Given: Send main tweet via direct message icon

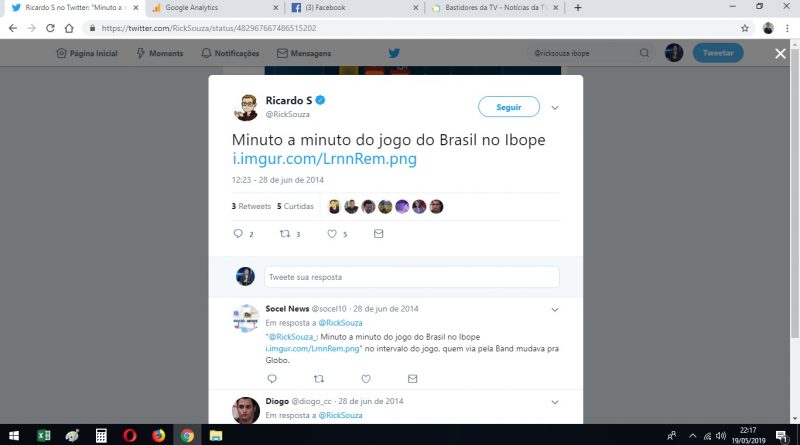Looking at the screenshot, I should point(379,234).
